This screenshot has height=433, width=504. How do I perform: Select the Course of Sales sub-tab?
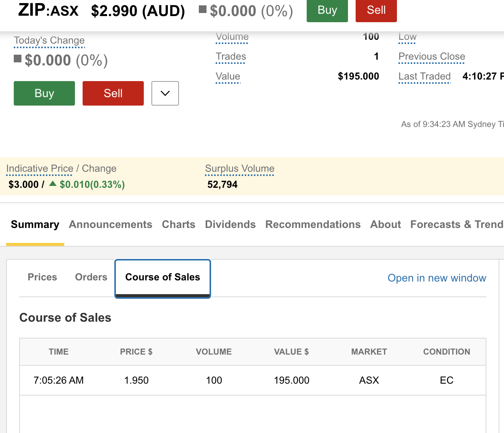pyautogui.click(x=163, y=277)
